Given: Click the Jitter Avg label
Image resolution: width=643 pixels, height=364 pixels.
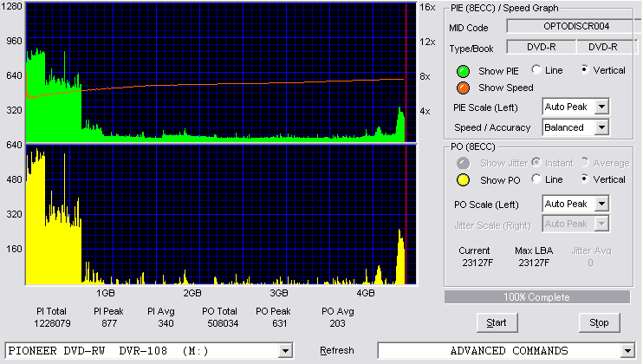Looking at the screenshot, I should (591, 250).
